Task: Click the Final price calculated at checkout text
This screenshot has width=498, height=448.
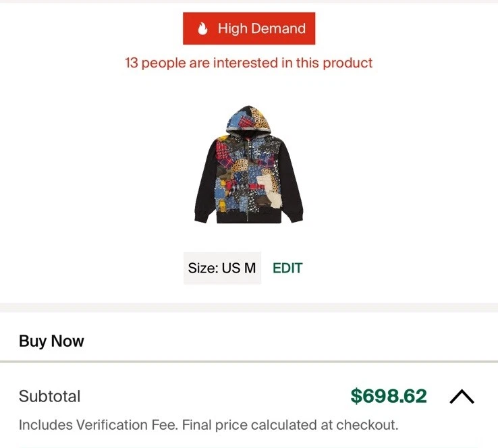Action: [290, 425]
